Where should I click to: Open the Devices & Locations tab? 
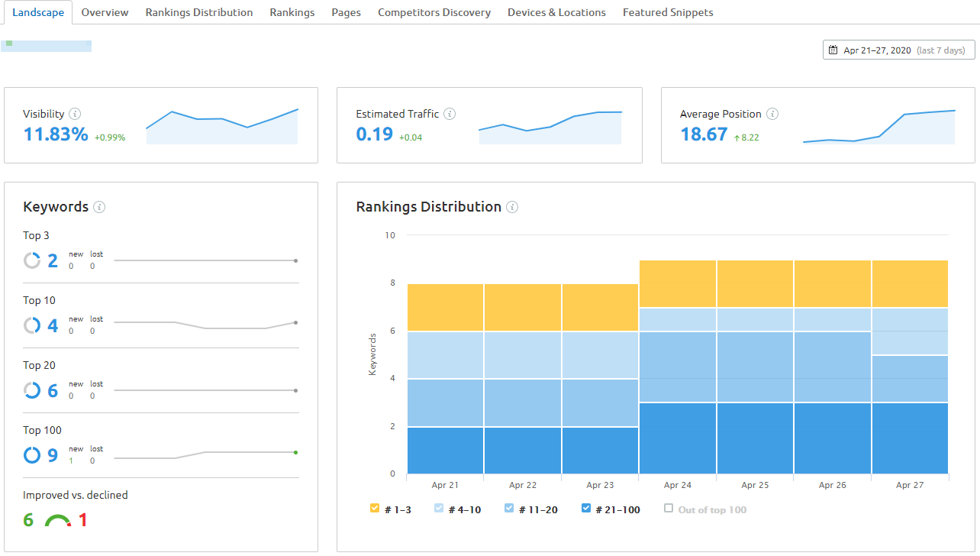pos(556,12)
